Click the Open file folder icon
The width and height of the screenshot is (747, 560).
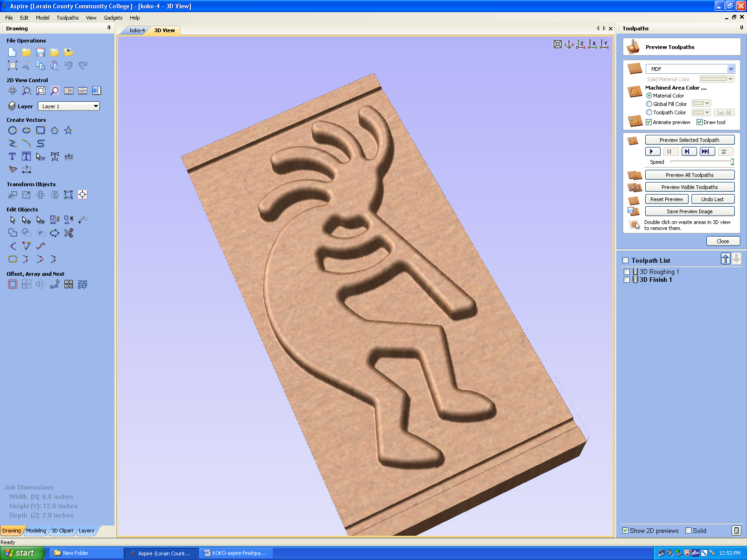coord(26,52)
